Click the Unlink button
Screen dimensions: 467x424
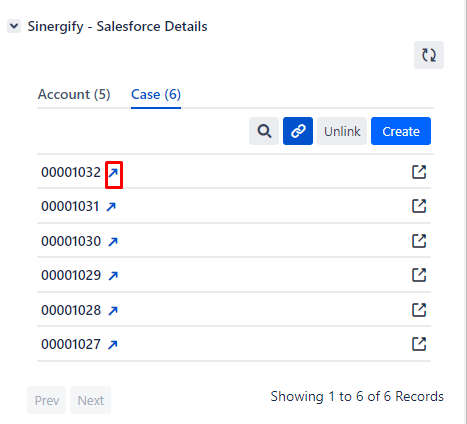pos(342,131)
